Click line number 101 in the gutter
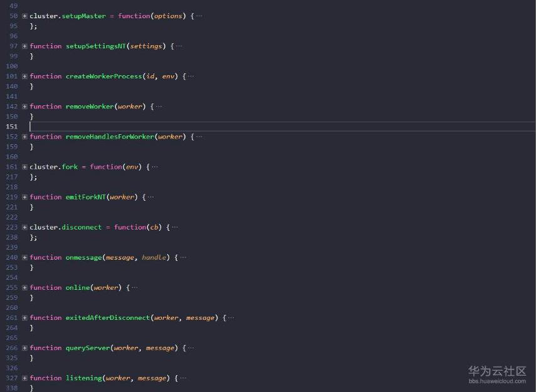Viewport: 536px width, 392px height. [12, 77]
